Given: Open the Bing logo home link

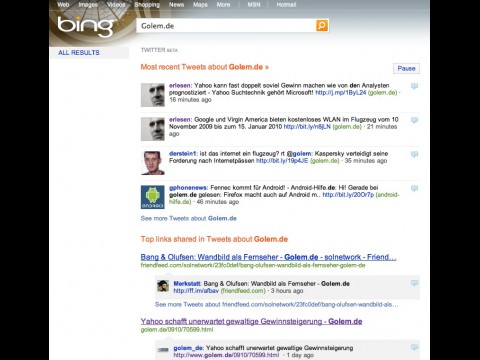Looking at the screenshot, I should (x=85, y=26).
